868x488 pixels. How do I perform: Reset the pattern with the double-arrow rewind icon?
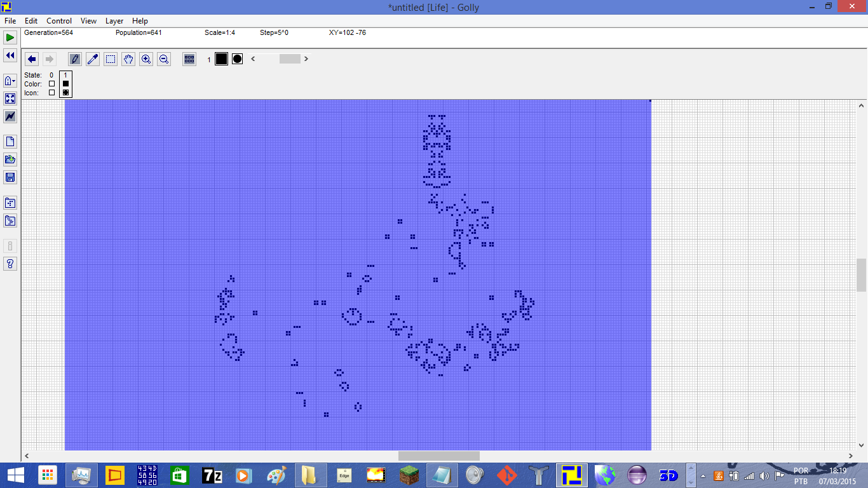click(x=10, y=56)
